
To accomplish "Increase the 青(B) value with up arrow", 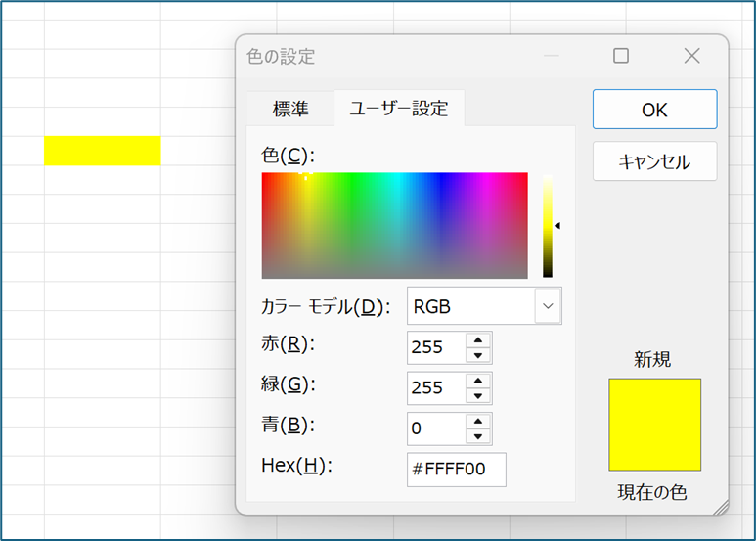I will 478,422.
